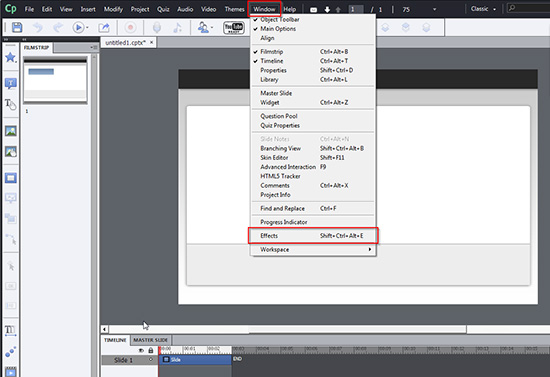The image size is (550, 377).
Task: Choose Progress Indicator menu entry
Action: (312, 222)
